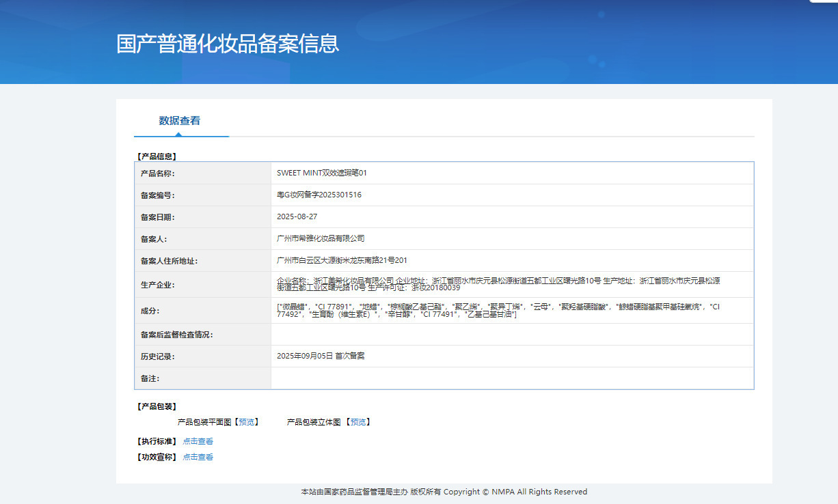Click the empty 备注 value cell
This screenshot has height=504, width=838.
click(512, 378)
